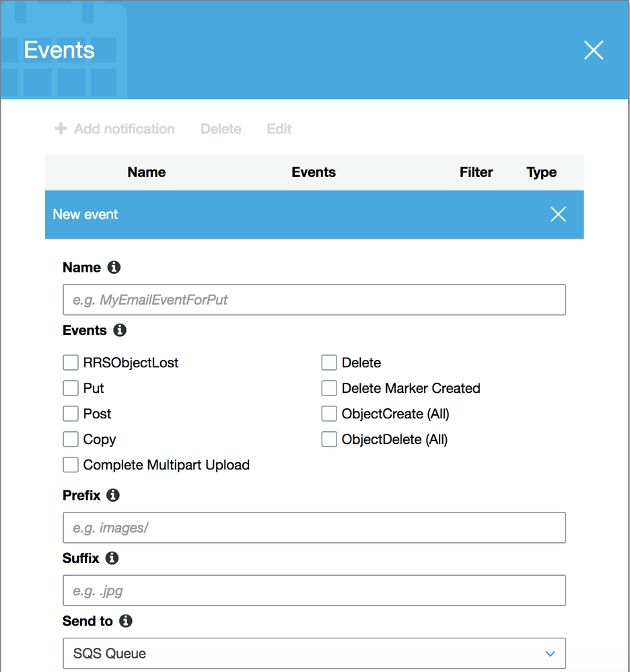Focus the Name input field
Viewport: 630px width, 672px height.
[x=314, y=300]
